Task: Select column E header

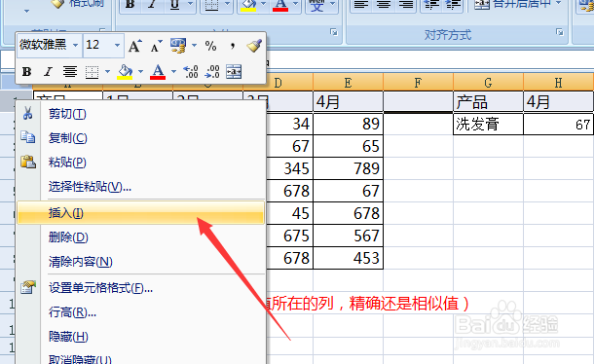Action: (x=349, y=82)
